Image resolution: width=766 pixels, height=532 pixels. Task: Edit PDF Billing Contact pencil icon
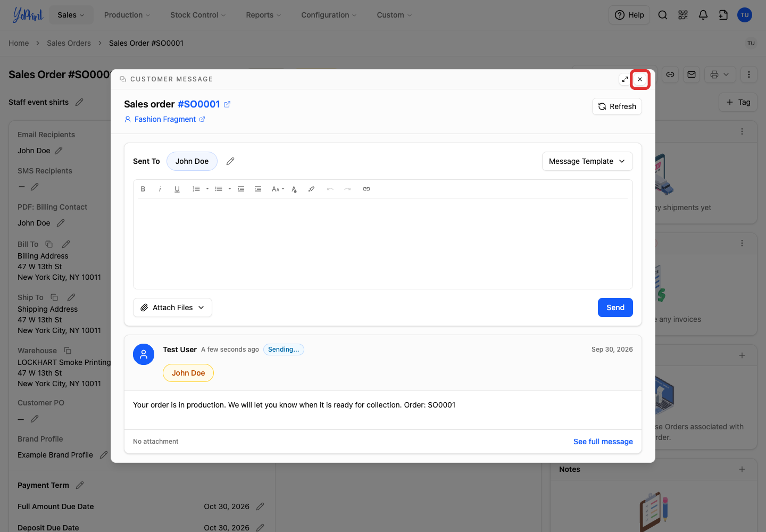[x=61, y=223]
